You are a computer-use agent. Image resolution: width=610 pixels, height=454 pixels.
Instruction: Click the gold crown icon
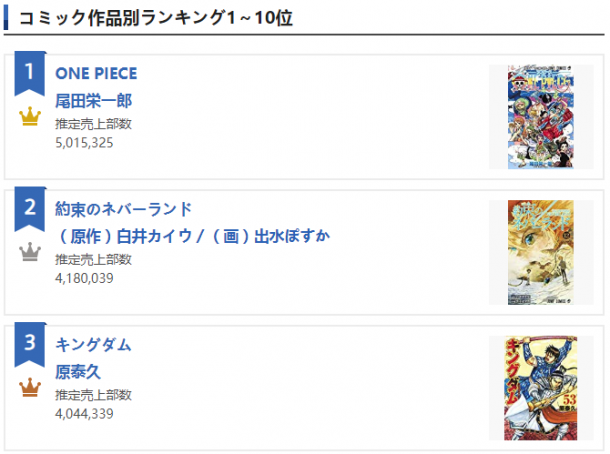30,116
